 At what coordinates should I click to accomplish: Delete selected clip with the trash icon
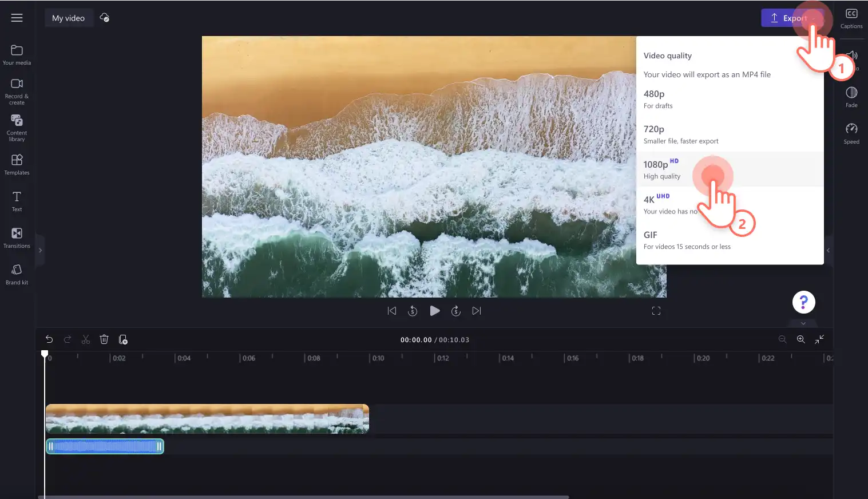pos(104,339)
